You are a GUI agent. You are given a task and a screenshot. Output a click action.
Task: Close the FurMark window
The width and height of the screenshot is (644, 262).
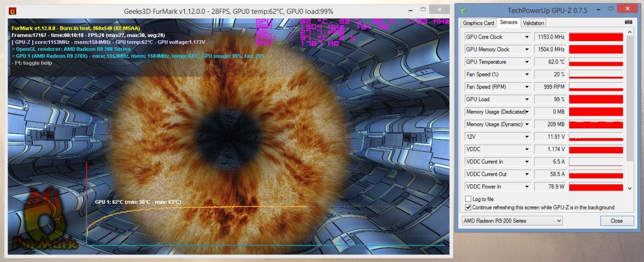(x=439, y=10)
